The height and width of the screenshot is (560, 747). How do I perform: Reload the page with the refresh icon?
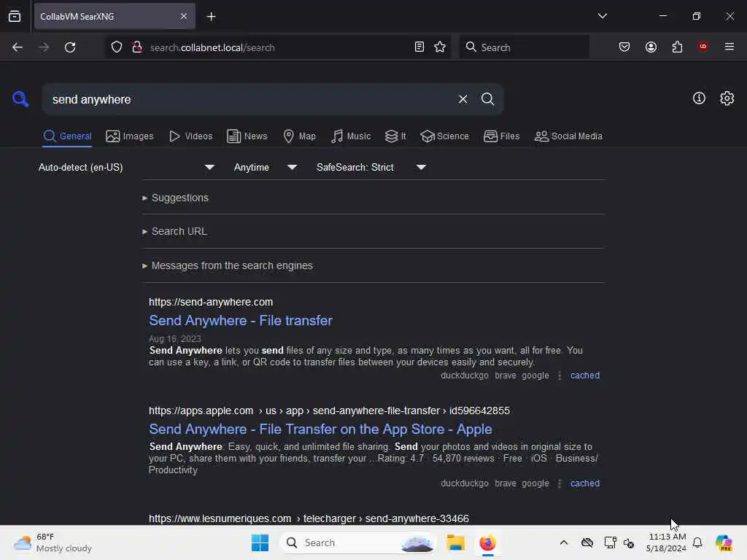(x=70, y=47)
